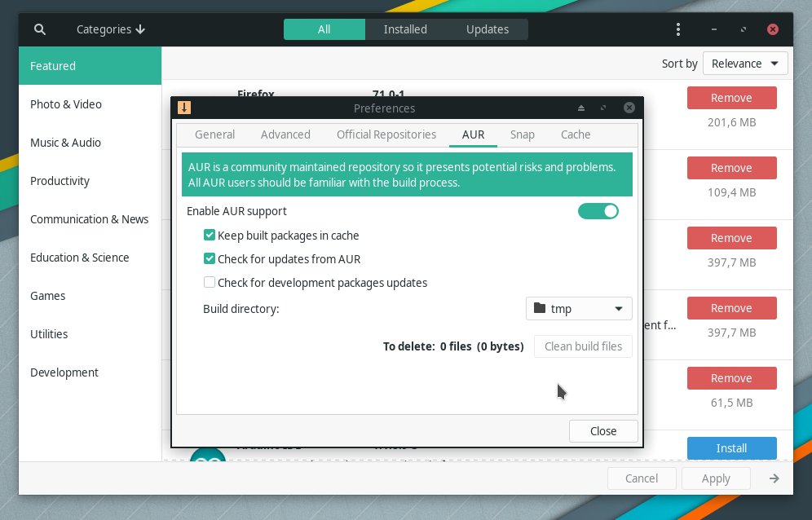The width and height of the screenshot is (812, 520).
Task: Close Preferences using the title bar X icon
Action: coord(629,108)
